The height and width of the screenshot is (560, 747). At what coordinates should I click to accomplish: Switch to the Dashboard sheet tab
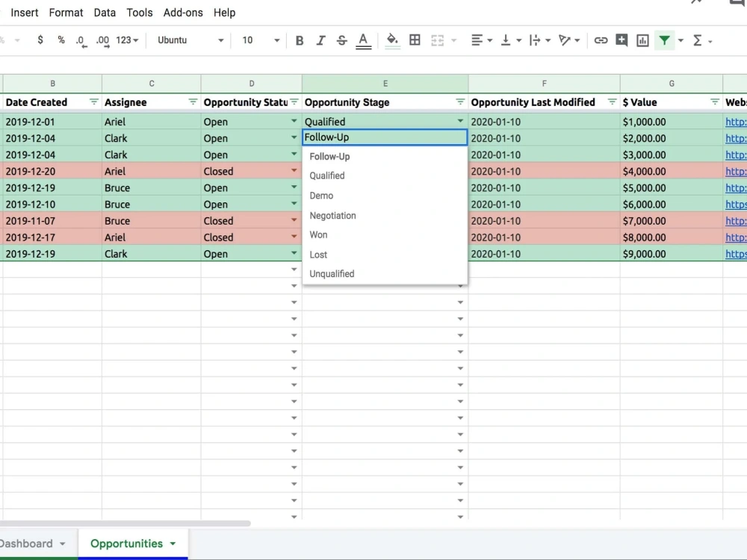(26, 544)
